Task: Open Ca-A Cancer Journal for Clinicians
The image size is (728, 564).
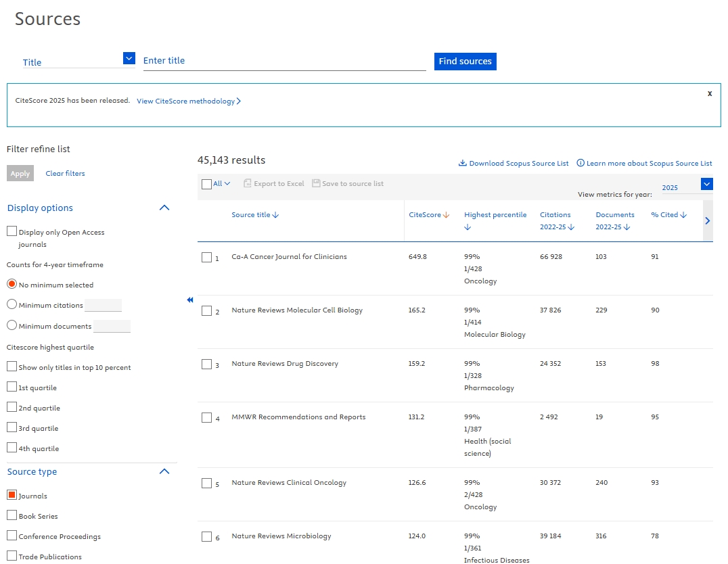Action: 289,257
